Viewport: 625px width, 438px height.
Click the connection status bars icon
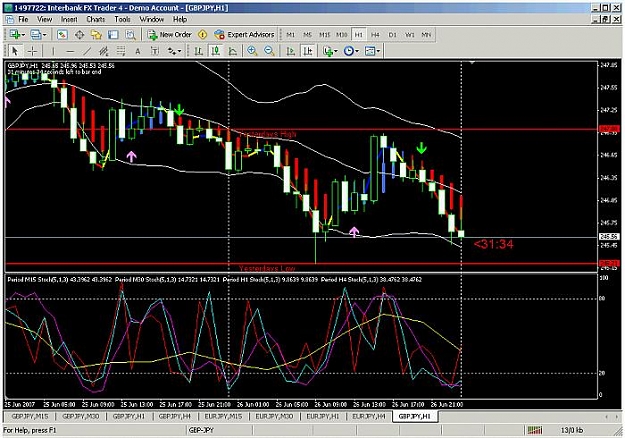tap(535, 430)
